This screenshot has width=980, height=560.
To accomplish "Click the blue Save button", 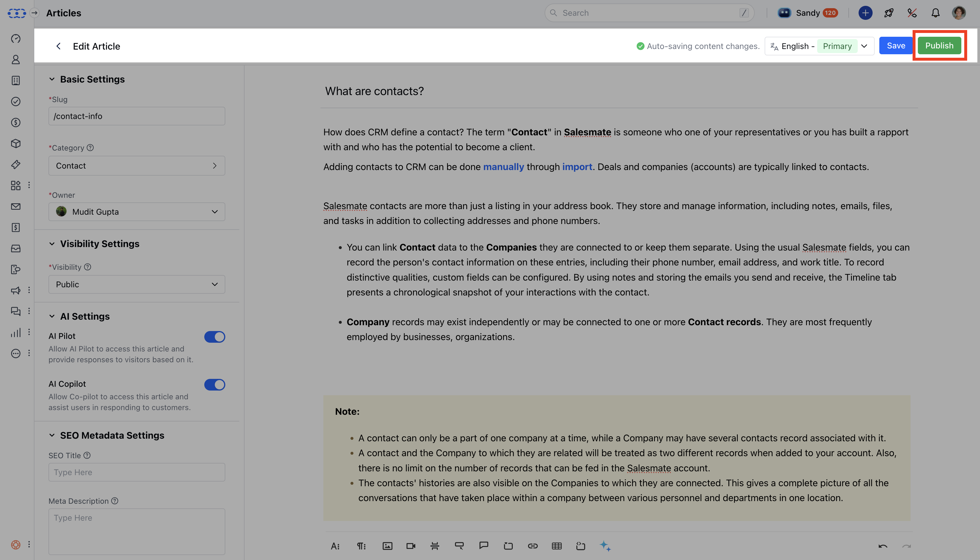I will pyautogui.click(x=895, y=46).
